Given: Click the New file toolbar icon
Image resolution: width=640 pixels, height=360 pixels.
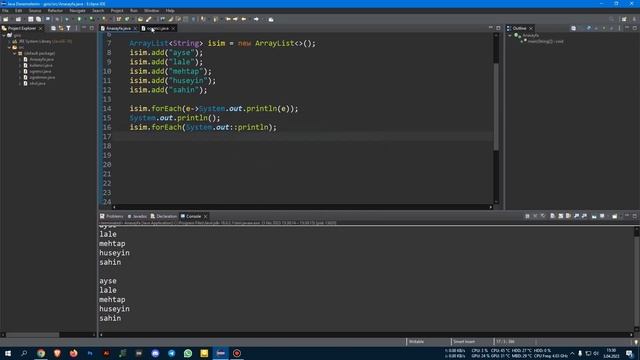Looking at the screenshot, I should click(6, 19).
